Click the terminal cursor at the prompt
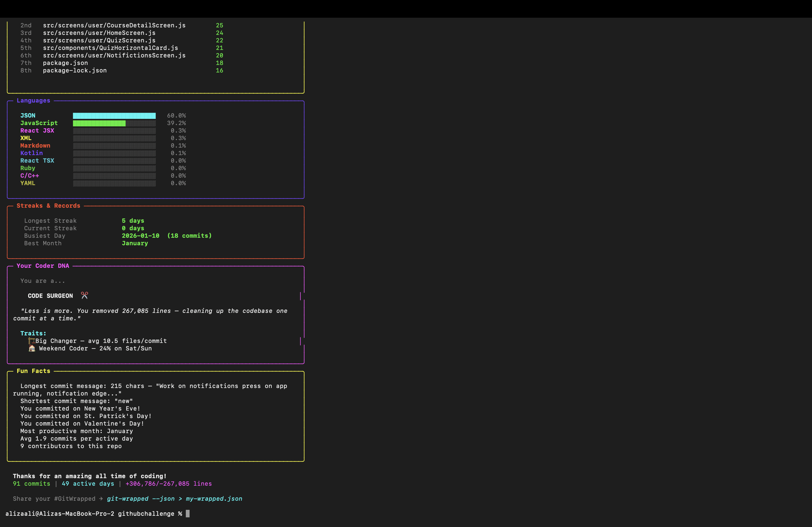Screen dimensions: 812x527 point(188,514)
